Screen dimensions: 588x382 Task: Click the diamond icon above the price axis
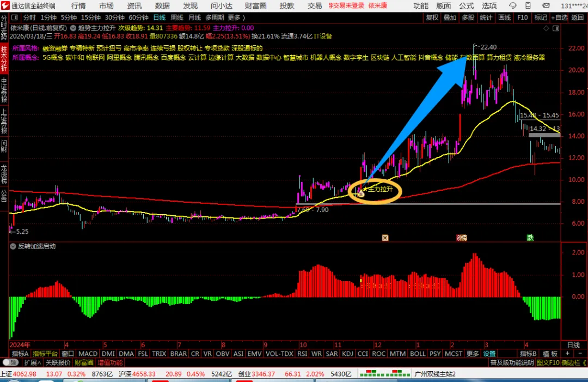[x=546, y=28]
